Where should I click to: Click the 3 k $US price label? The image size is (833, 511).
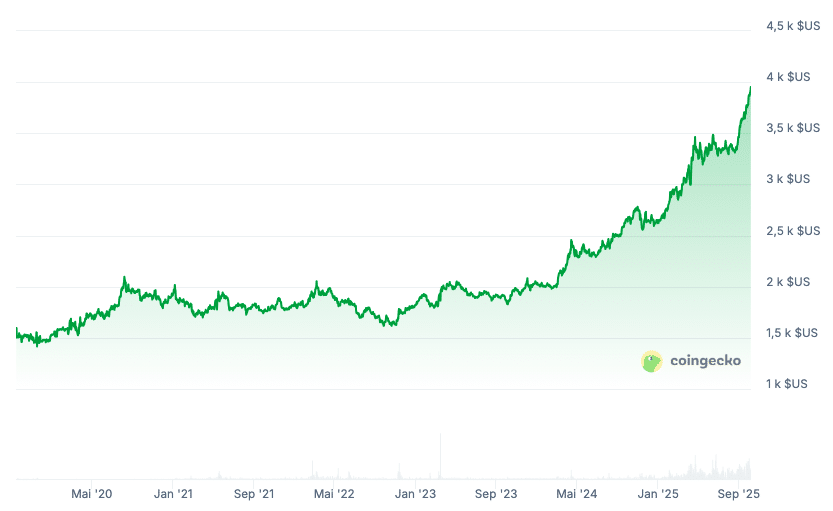[788, 179]
